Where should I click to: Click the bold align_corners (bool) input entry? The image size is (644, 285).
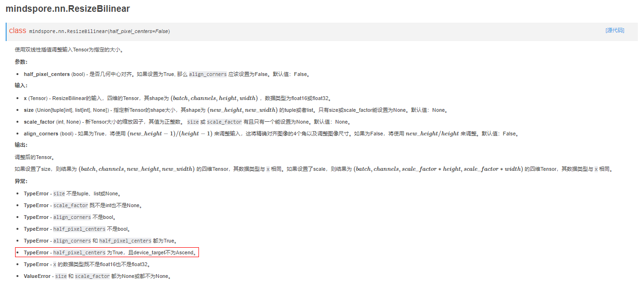[x=41, y=134]
